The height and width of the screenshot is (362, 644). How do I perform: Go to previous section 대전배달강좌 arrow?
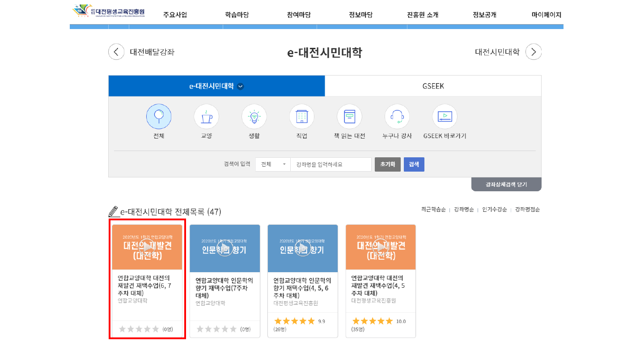click(116, 52)
